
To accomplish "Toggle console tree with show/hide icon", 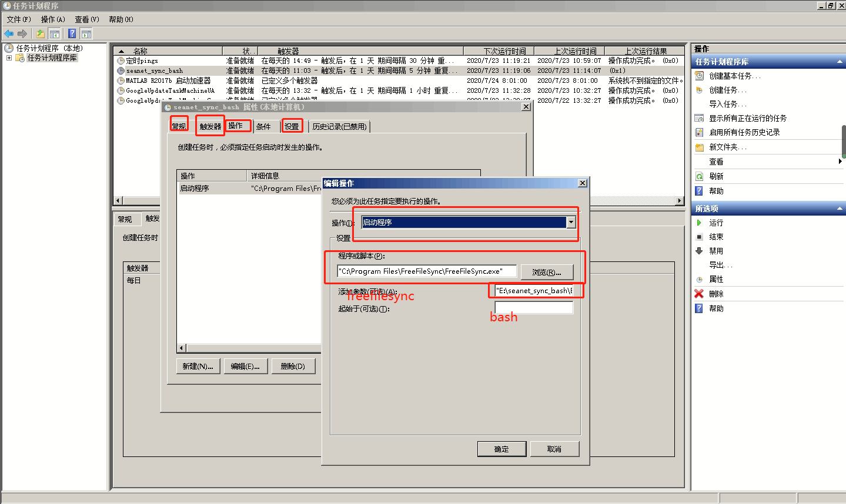I will tap(55, 33).
